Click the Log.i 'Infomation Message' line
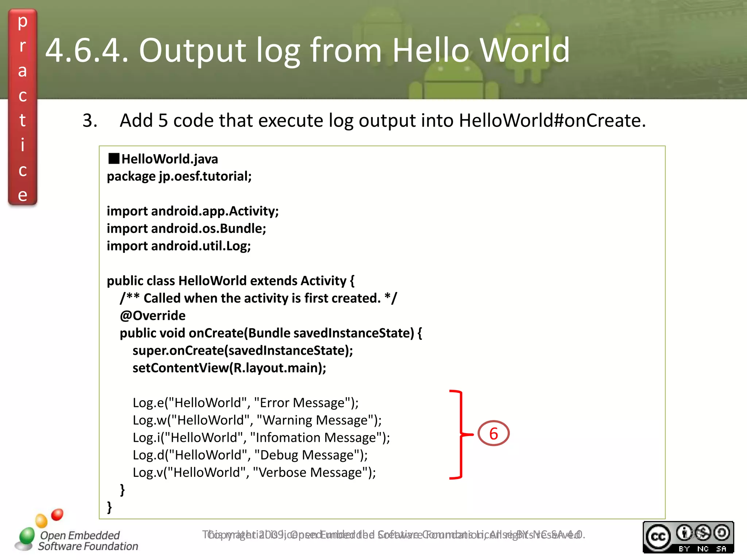Screen dimensions: 747x560 pos(262,437)
